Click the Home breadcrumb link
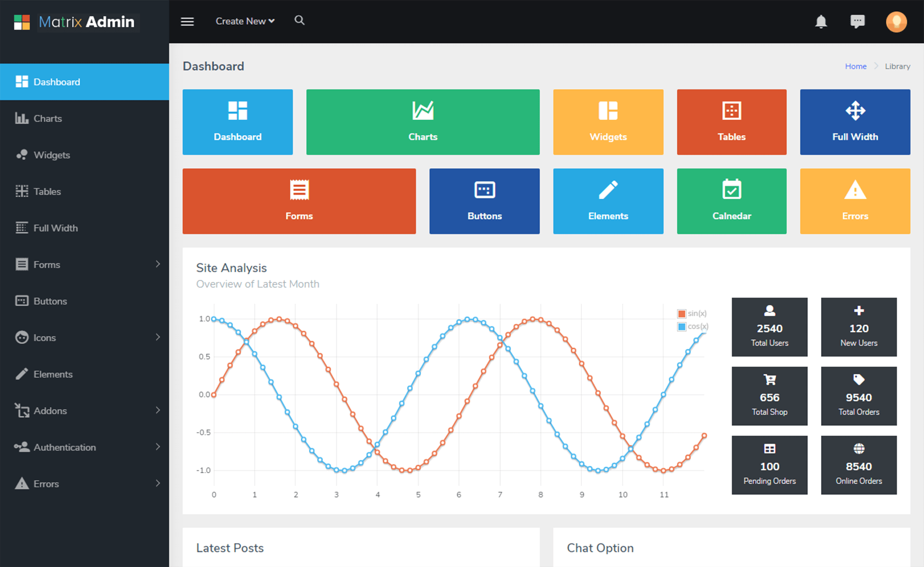The width and height of the screenshot is (924, 567). 855,66
